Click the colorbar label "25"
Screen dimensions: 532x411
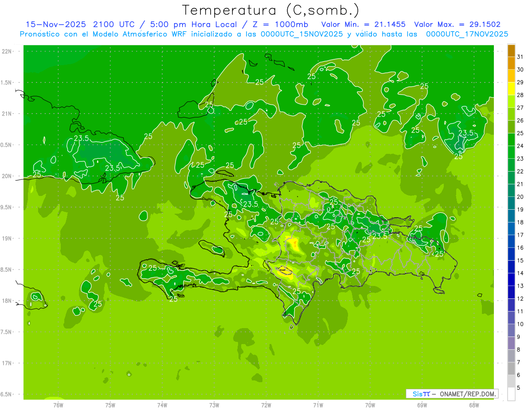pyautogui.click(x=520, y=133)
